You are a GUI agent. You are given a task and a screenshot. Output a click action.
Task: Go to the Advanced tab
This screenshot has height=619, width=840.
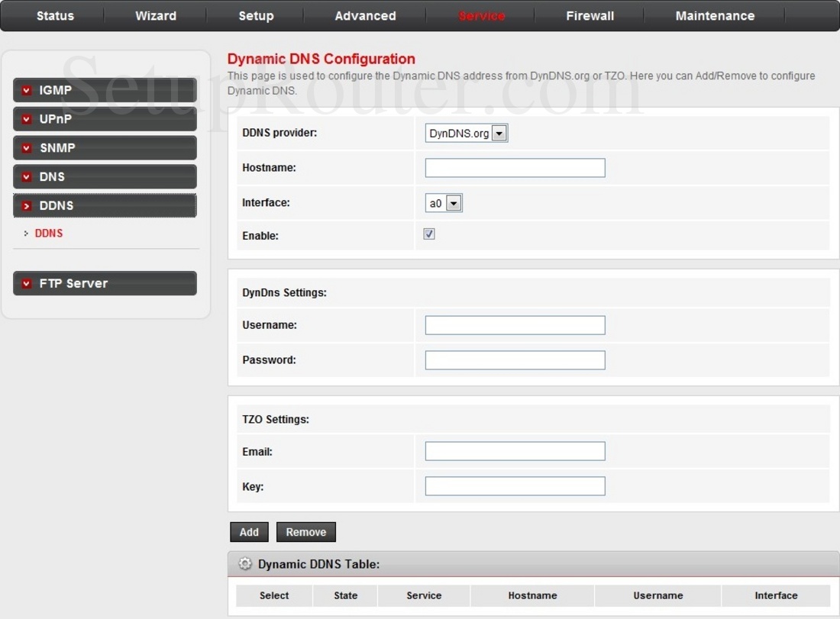[365, 16]
